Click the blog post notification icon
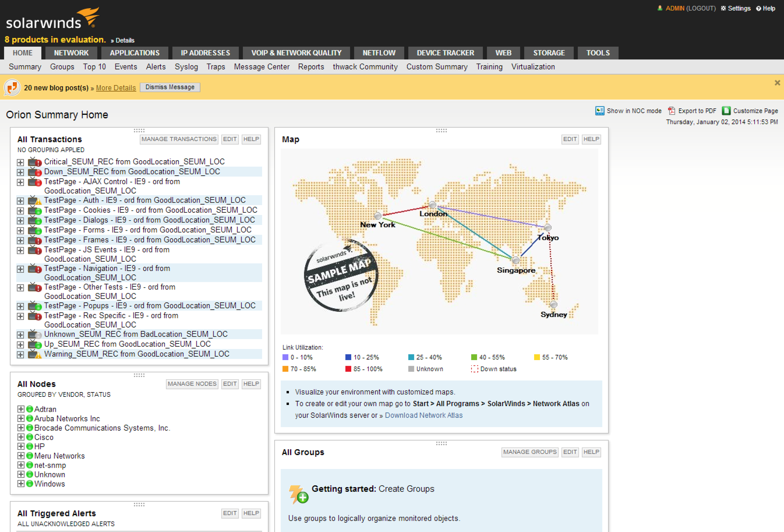Viewport: 784px width, 532px height. 12,88
